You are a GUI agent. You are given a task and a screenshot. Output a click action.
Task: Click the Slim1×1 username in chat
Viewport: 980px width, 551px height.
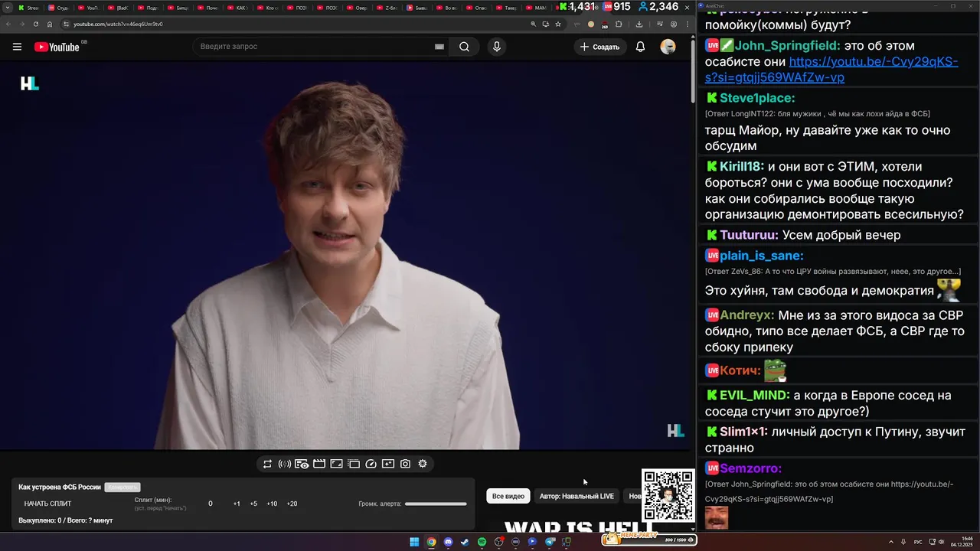pyautogui.click(x=744, y=432)
